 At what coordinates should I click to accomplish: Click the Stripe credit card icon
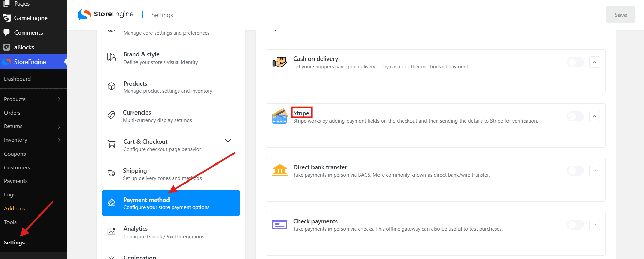280,116
